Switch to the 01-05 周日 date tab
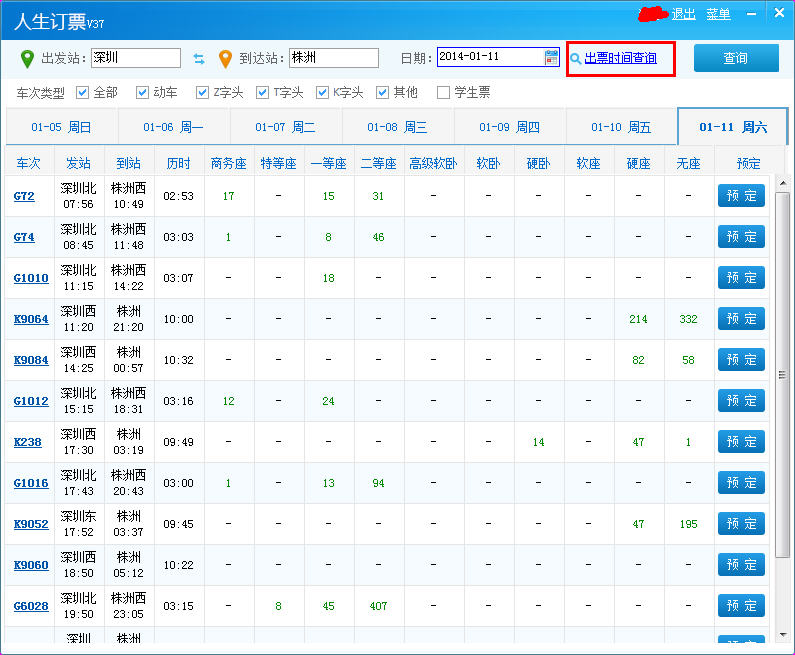The height and width of the screenshot is (655, 795). click(62, 127)
